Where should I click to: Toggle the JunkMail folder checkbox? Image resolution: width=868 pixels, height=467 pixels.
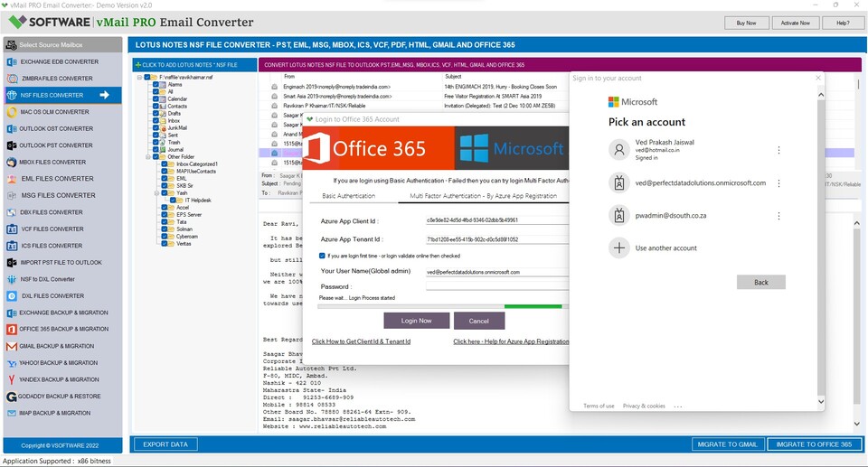click(x=156, y=128)
